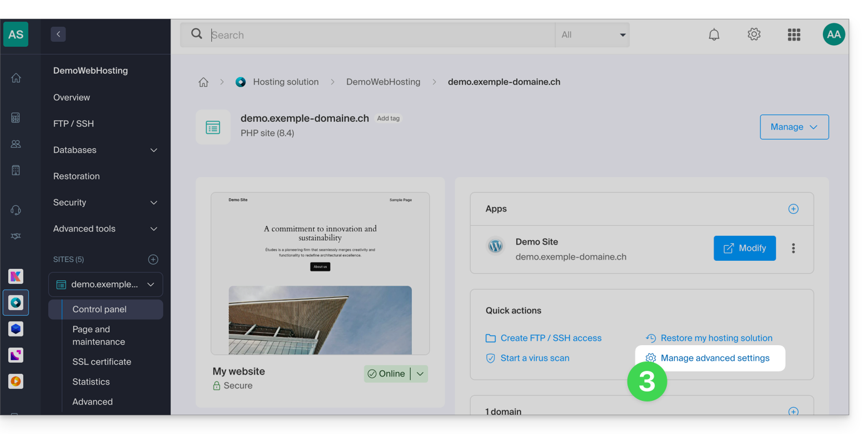Open the three-dot menu for Demo Site
Viewport: 868px width, 434px height.
click(x=793, y=248)
